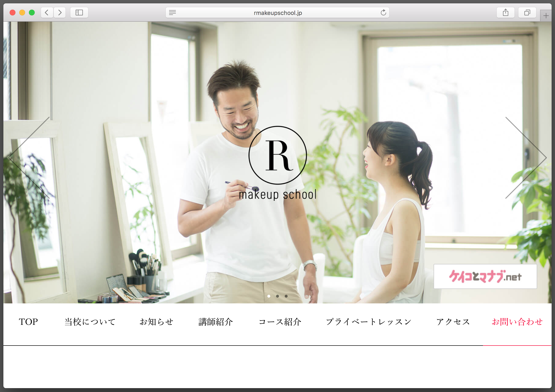Show all tabs overview icon

tap(527, 13)
